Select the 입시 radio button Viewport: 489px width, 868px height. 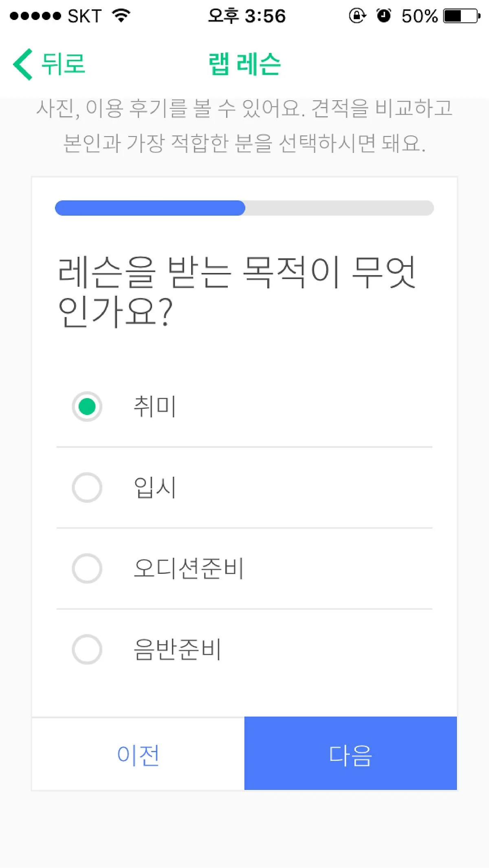(x=87, y=487)
